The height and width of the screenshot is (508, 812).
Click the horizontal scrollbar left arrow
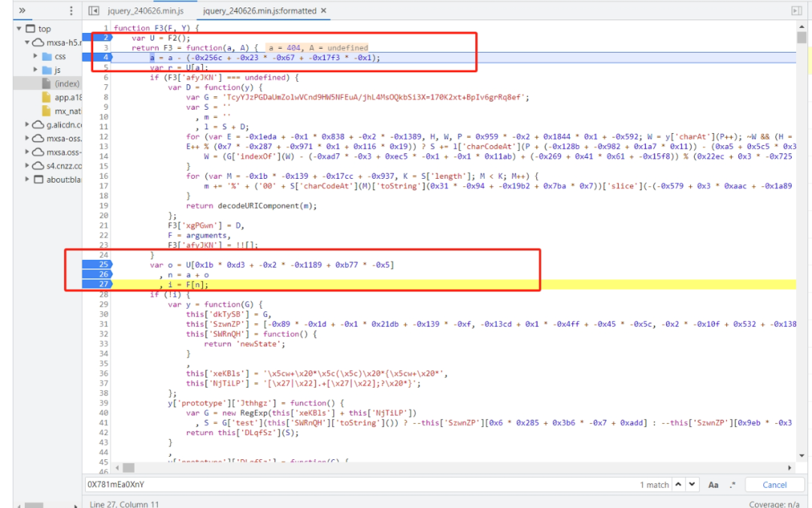click(x=117, y=467)
